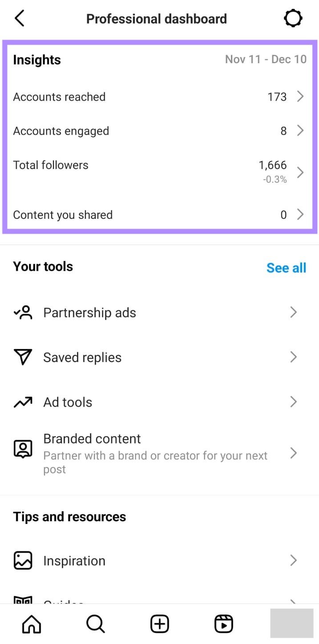
Task: Tap the Saved replies paper plane icon
Action: [x=23, y=357]
